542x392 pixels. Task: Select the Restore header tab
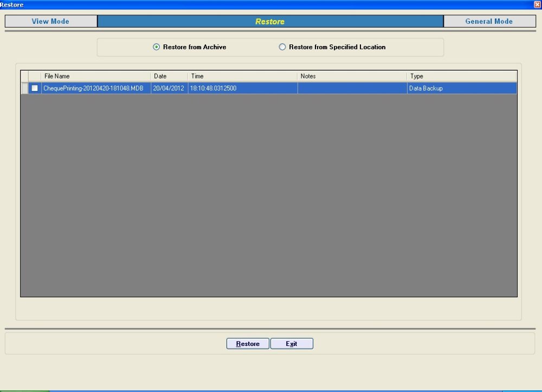point(270,21)
